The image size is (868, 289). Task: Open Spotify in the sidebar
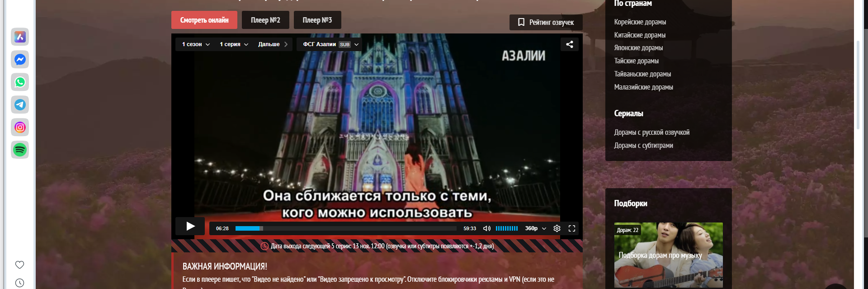pyautogui.click(x=20, y=150)
